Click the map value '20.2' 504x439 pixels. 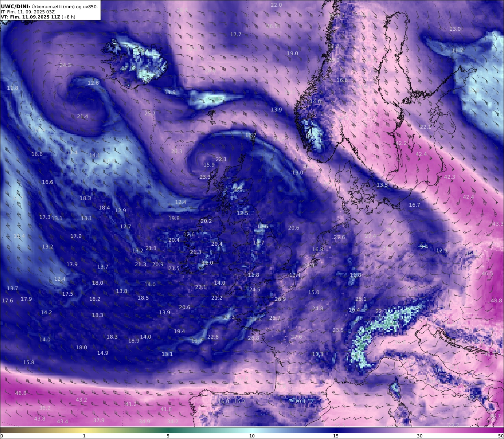click(x=206, y=221)
